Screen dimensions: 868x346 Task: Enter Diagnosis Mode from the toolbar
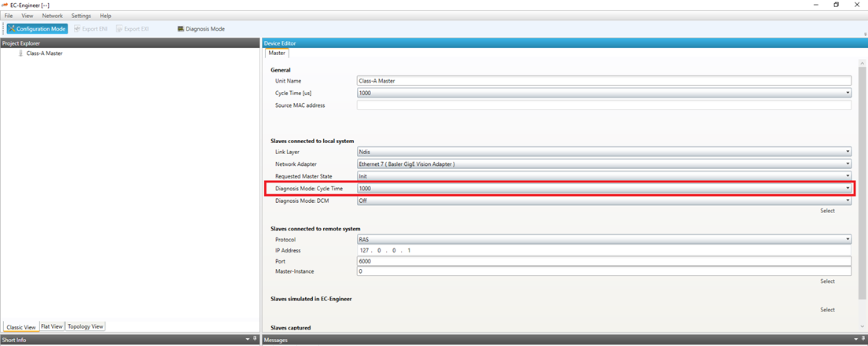(x=201, y=29)
